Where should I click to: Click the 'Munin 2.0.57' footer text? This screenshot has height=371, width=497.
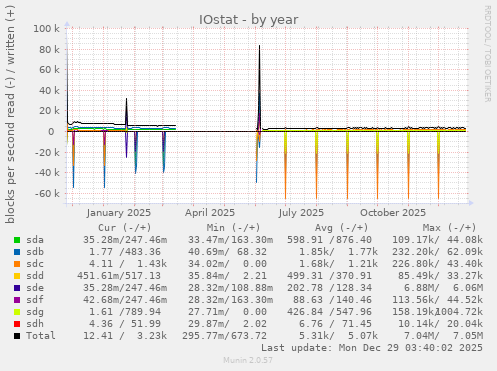coord(248,360)
